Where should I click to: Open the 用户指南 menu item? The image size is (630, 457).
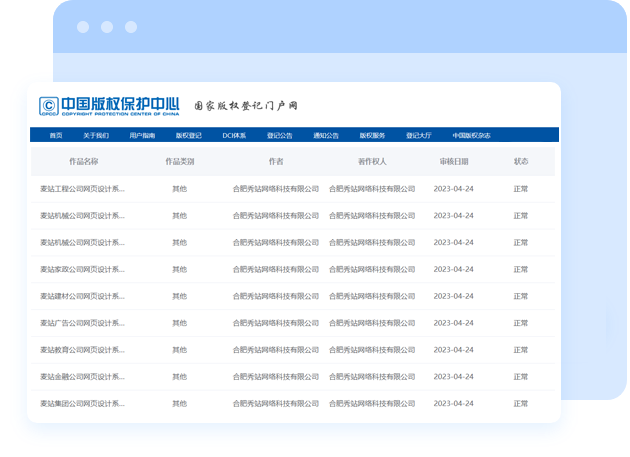click(142, 135)
